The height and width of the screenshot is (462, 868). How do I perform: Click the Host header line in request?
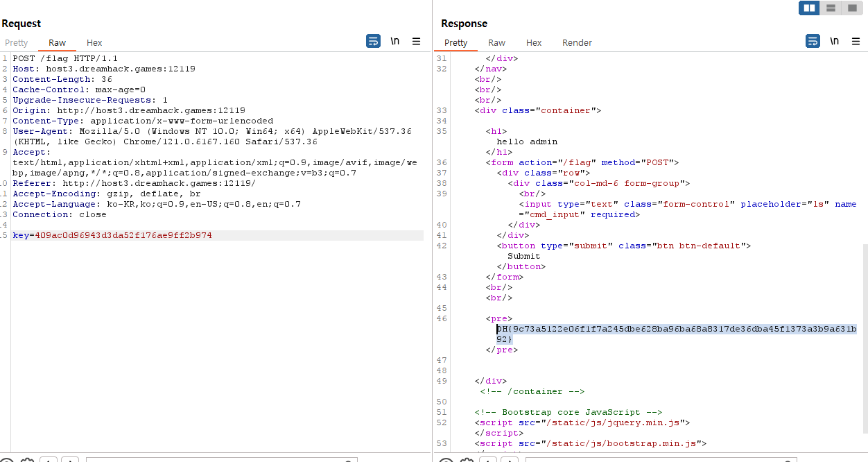[104, 69]
